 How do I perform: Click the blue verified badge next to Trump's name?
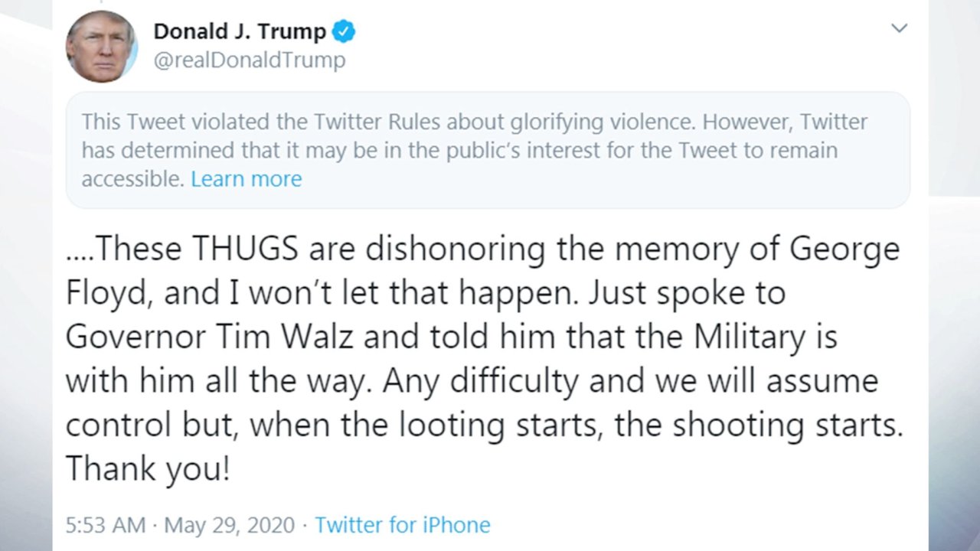click(x=343, y=31)
